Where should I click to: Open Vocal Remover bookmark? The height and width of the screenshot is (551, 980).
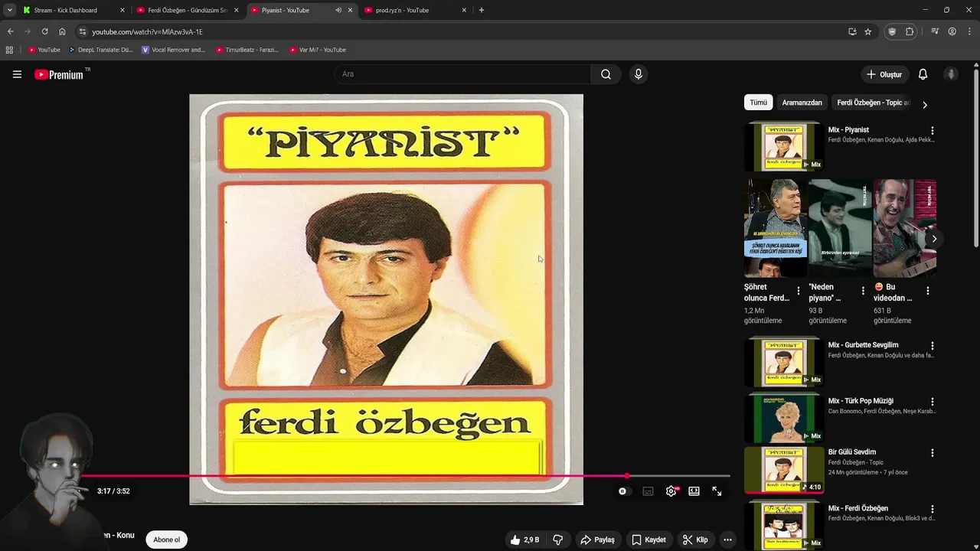(x=173, y=50)
